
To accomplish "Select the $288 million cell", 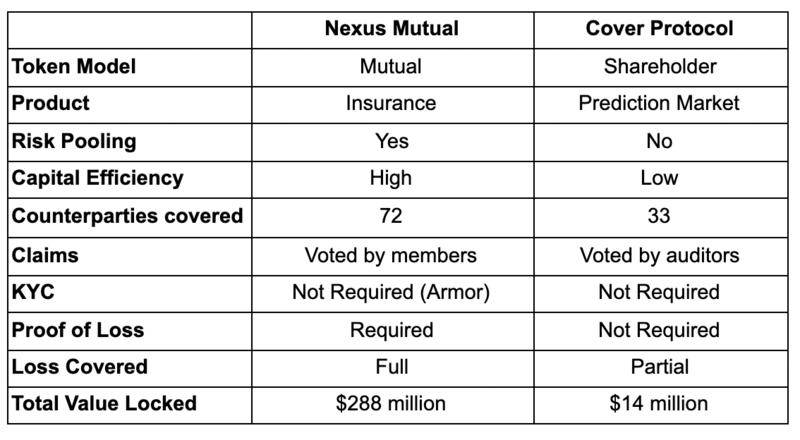I will coord(391,404).
